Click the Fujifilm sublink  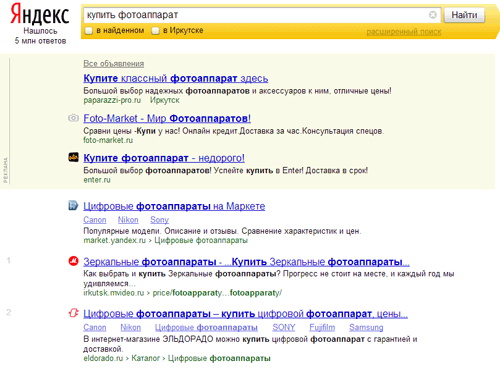(x=322, y=327)
